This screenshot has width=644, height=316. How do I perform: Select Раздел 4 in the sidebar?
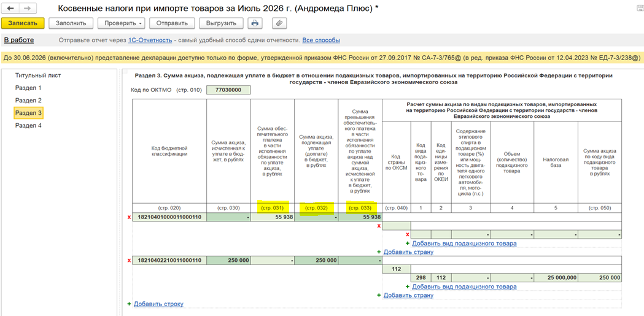coord(28,126)
